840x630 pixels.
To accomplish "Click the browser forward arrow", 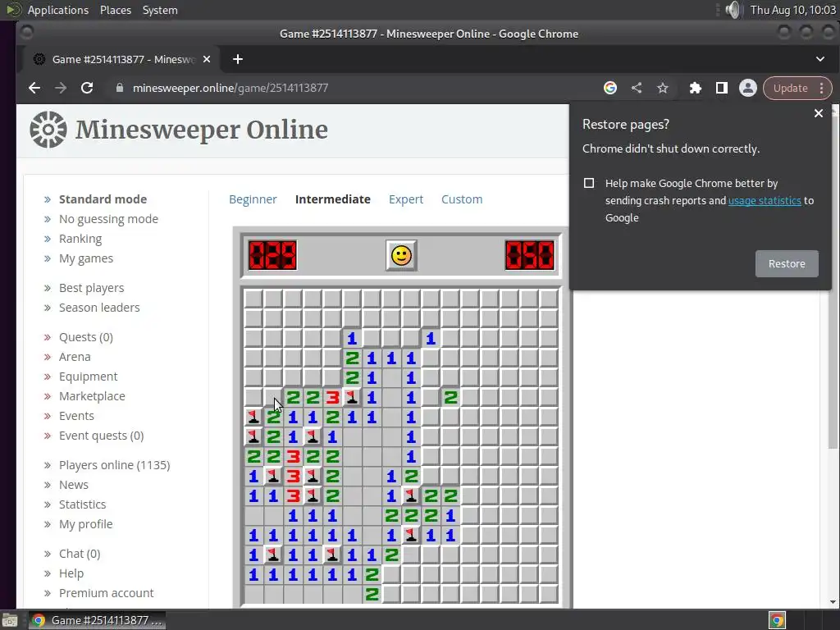I will tap(61, 88).
